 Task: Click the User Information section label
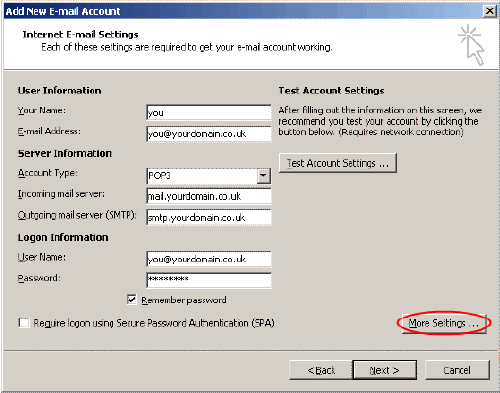[x=59, y=90]
